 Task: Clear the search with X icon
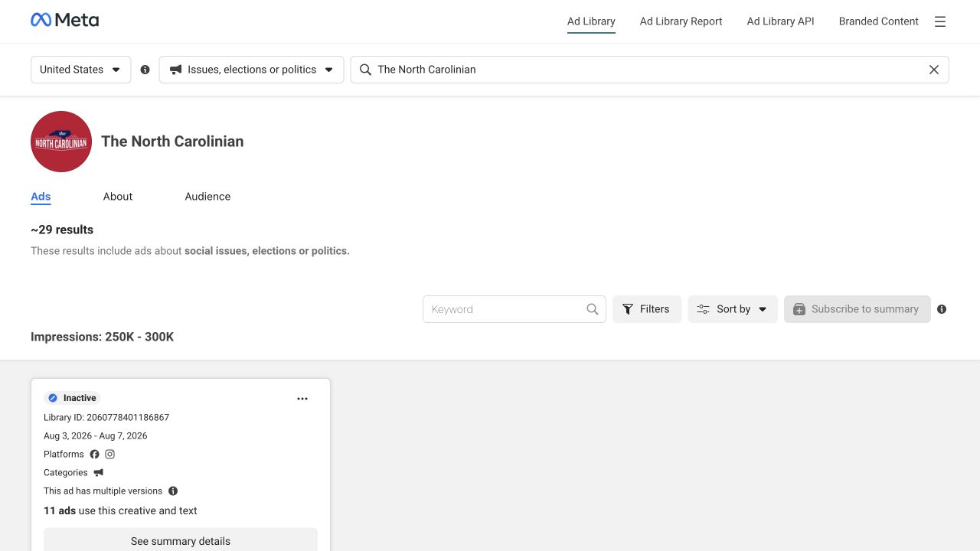tap(934, 70)
